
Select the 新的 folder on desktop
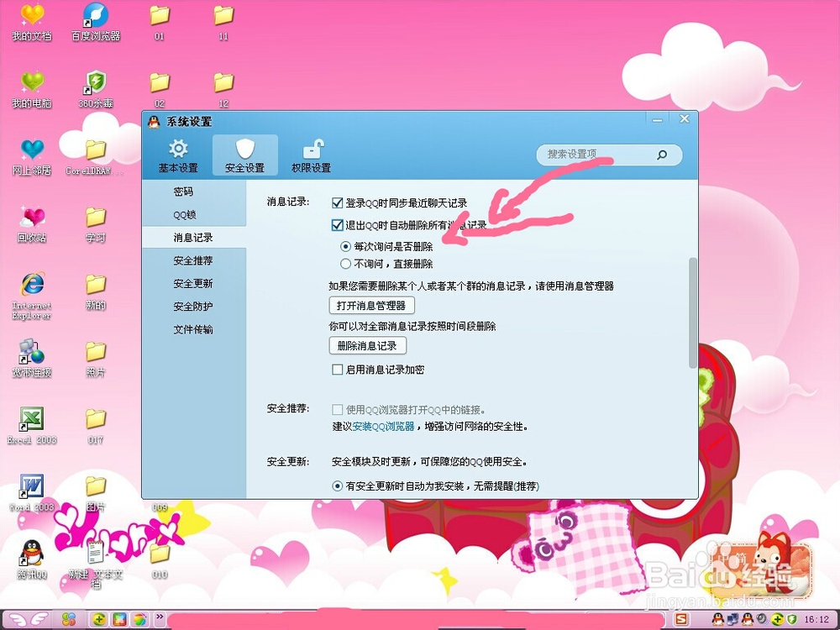[96, 291]
